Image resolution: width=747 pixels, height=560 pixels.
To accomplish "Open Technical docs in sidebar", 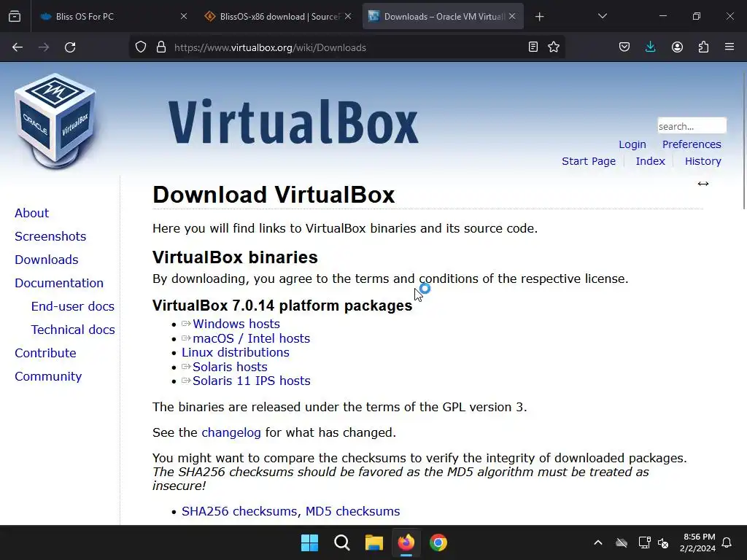I will click(x=73, y=330).
